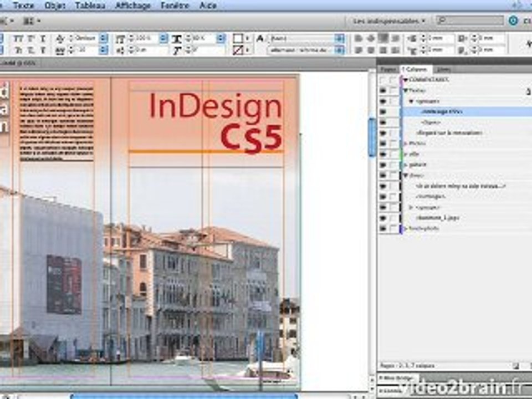Screen dimensions: 532x399
Task: Click the vertical scale icon
Action: [x=120, y=39]
